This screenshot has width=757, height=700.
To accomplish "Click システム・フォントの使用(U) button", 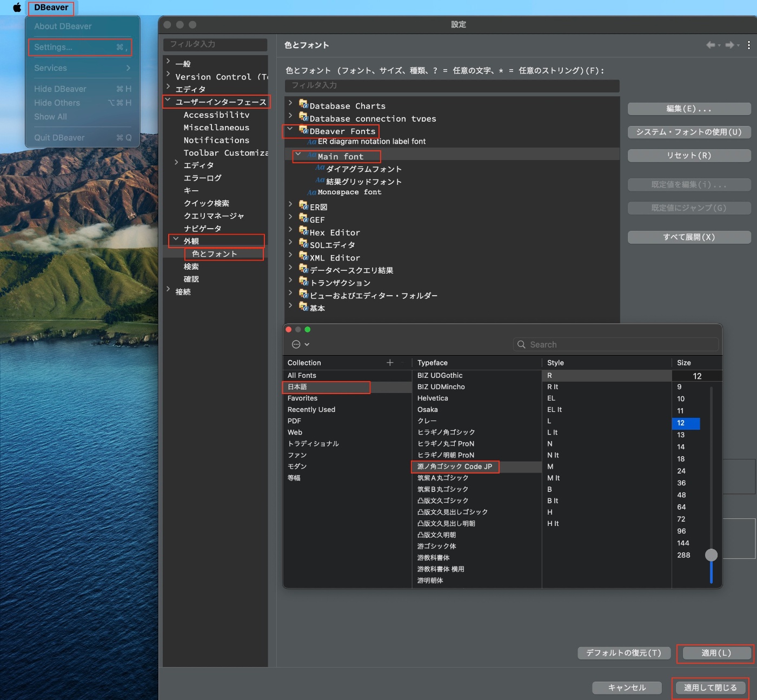I will coord(689,132).
